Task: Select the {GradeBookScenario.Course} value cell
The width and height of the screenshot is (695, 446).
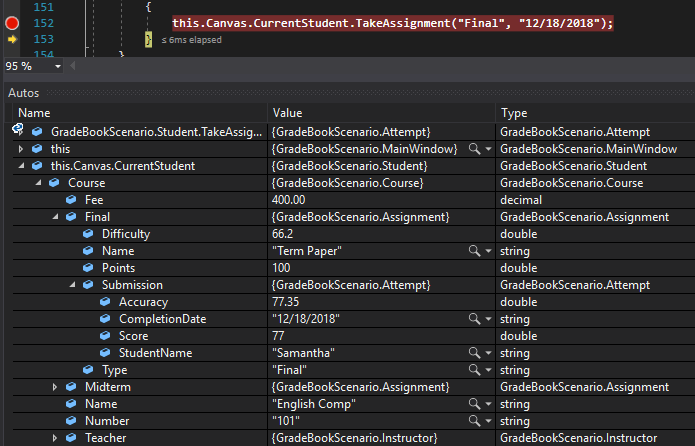Action: point(348,183)
